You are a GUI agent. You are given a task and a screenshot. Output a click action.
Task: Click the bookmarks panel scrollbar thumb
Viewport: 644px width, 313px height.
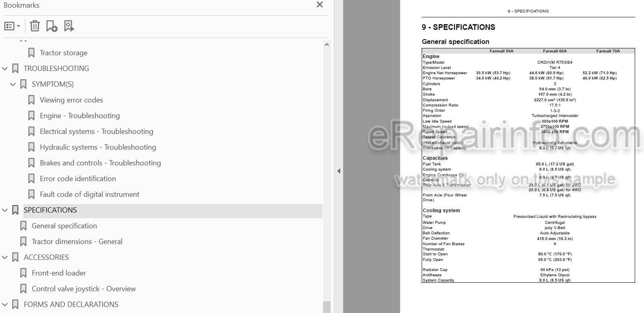point(327,307)
